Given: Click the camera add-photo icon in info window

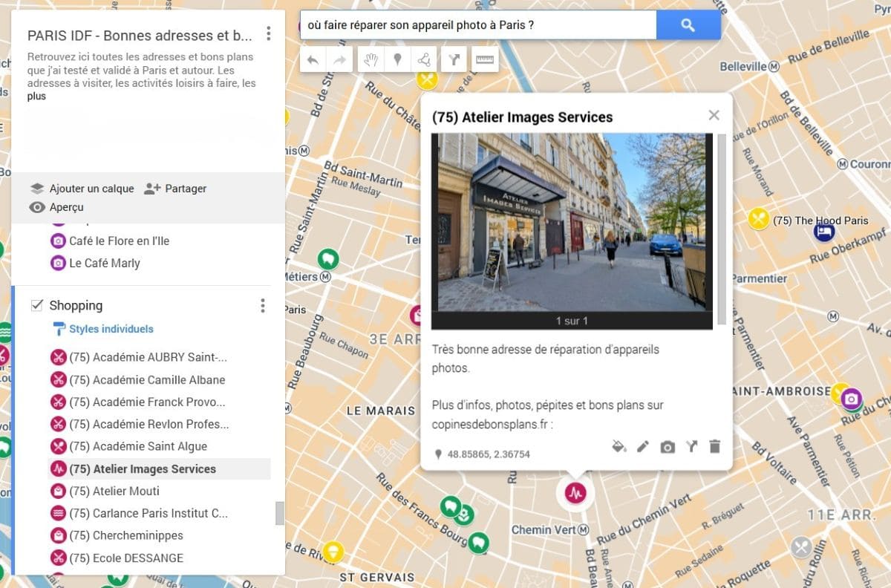Looking at the screenshot, I should (x=668, y=447).
